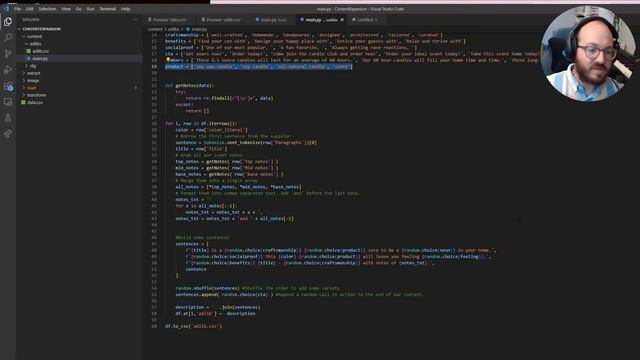The image size is (640, 360).
Task: Open the Testing beaker view
Action: (x=8, y=118)
